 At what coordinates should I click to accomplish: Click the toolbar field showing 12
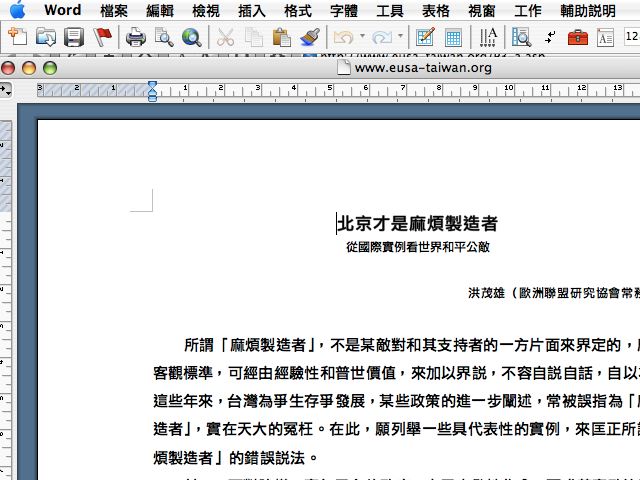pos(631,37)
